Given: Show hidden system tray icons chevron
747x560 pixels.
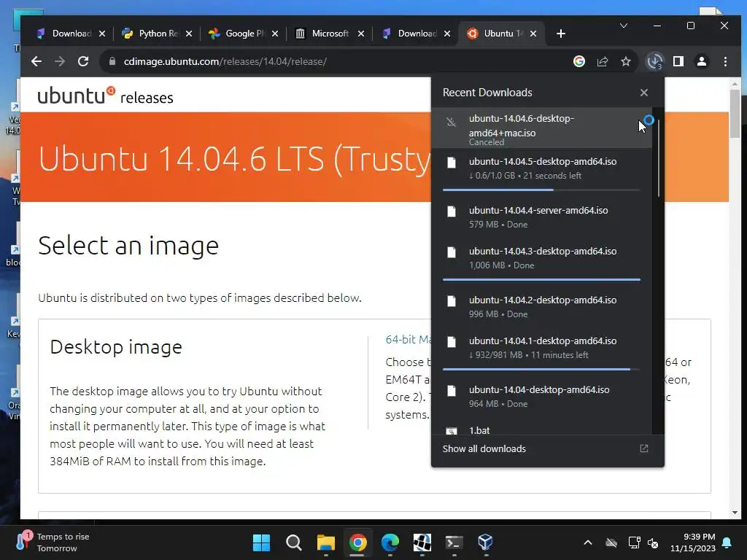Looking at the screenshot, I should 588,542.
